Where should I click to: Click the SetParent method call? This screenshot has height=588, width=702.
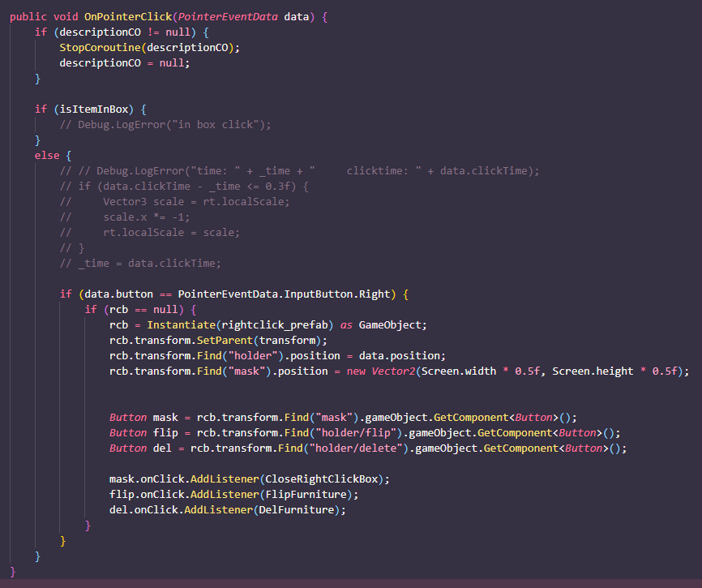point(225,341)
